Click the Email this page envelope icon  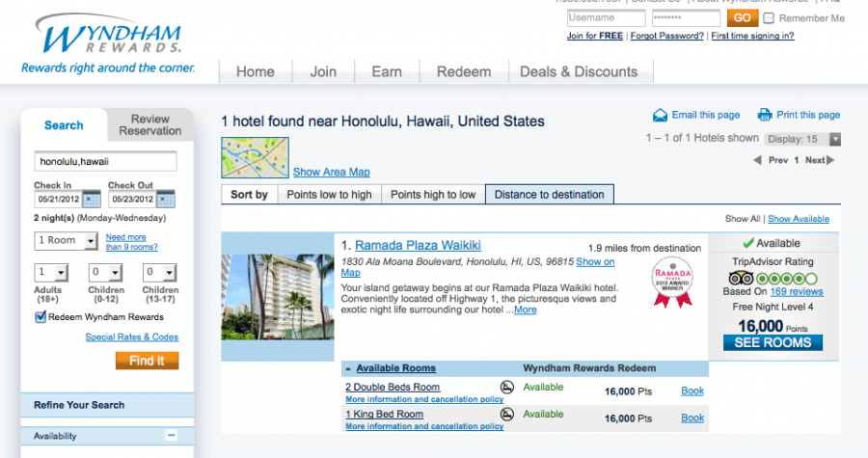660,115
